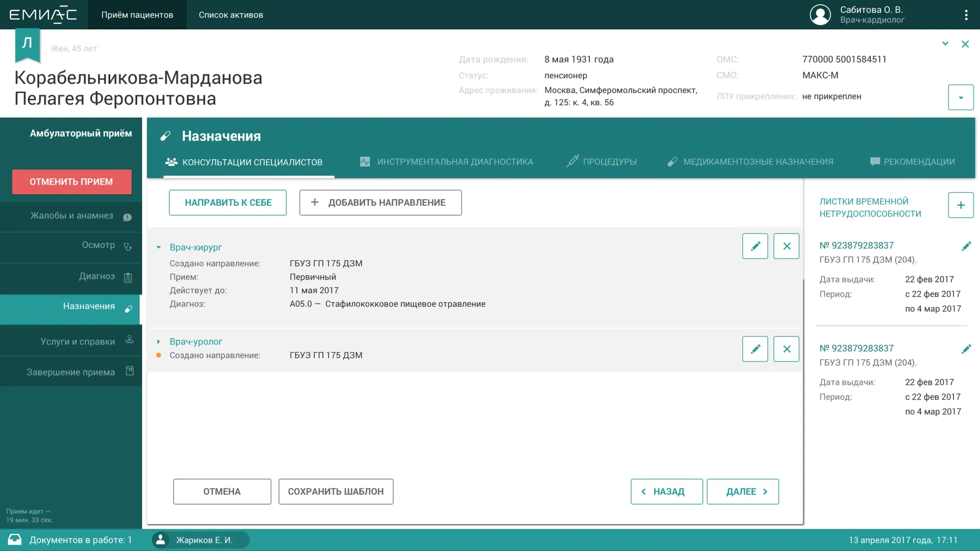Click the Далее button
Image resolution: width=980 pixels, height=551 pixels.
(742, 491)
